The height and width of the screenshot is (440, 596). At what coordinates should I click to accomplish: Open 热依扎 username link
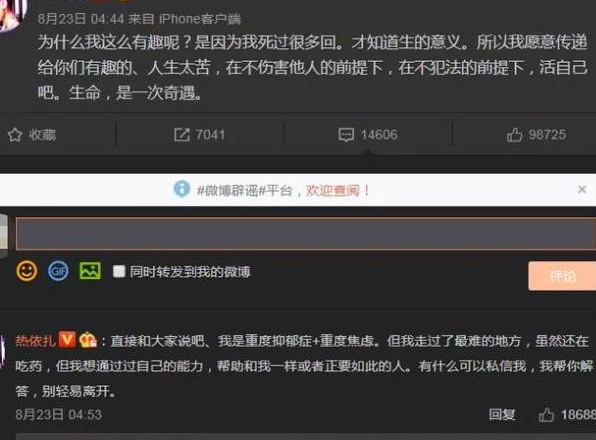tap(35, 340)
